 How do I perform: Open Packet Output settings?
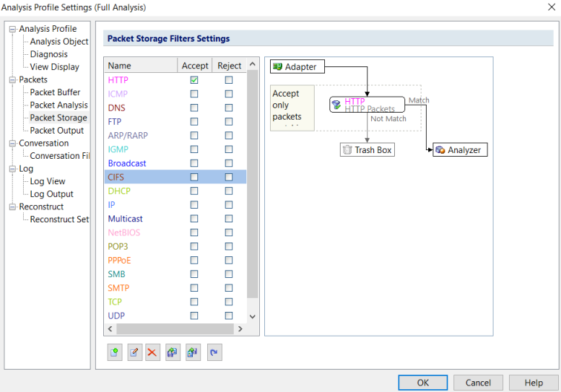57,131
